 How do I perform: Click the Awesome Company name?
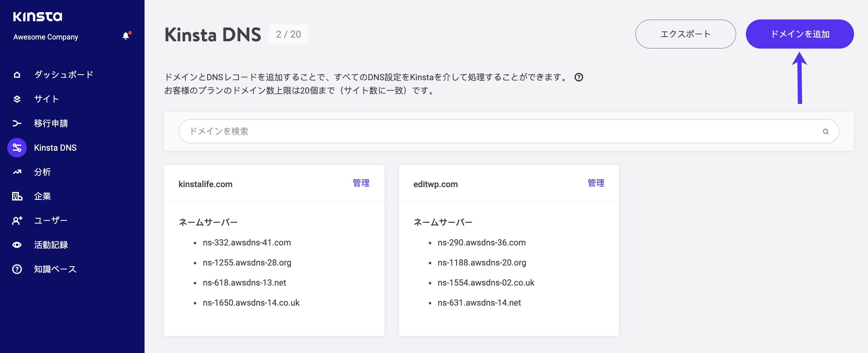point(46,37)
